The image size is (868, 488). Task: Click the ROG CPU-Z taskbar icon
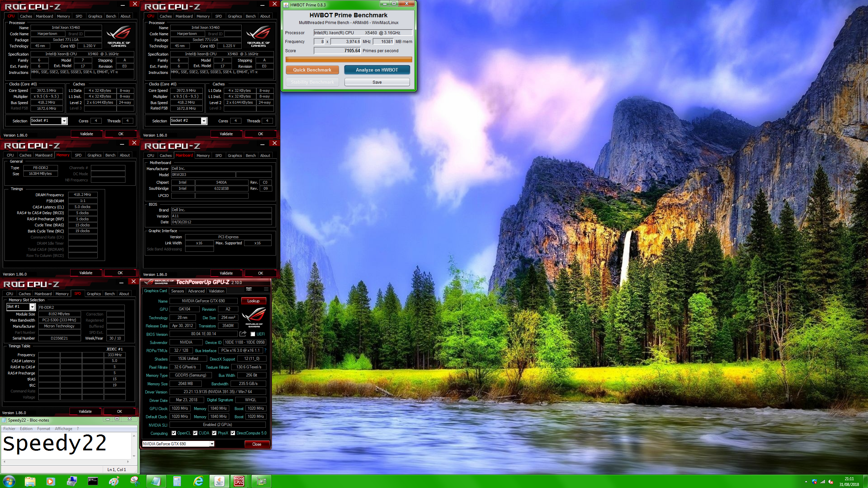point(239,481)
